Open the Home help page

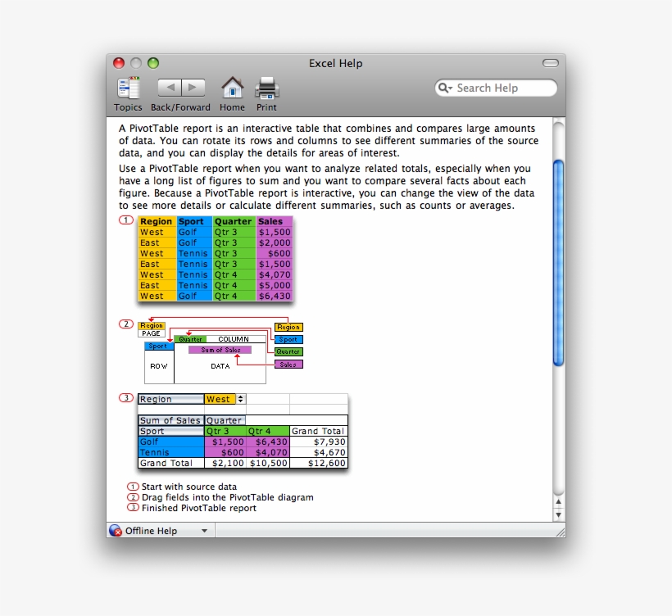(232, 88)
